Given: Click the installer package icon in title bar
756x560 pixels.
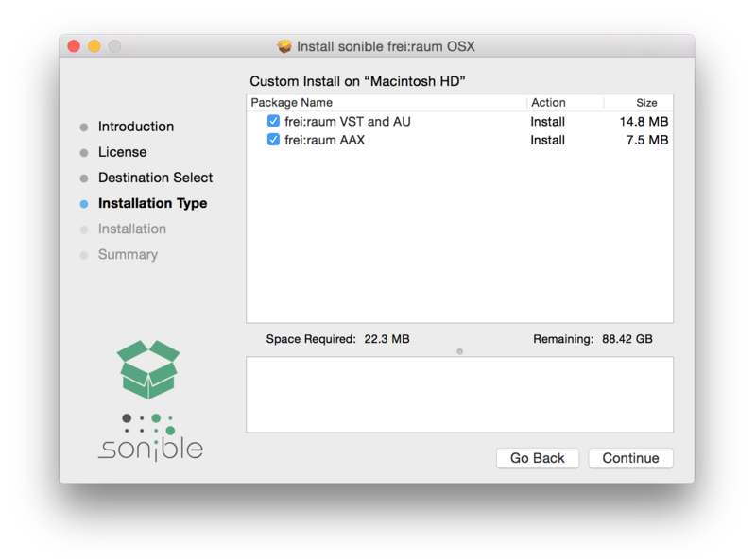Looking at the screenshot, I should [284, 46].
